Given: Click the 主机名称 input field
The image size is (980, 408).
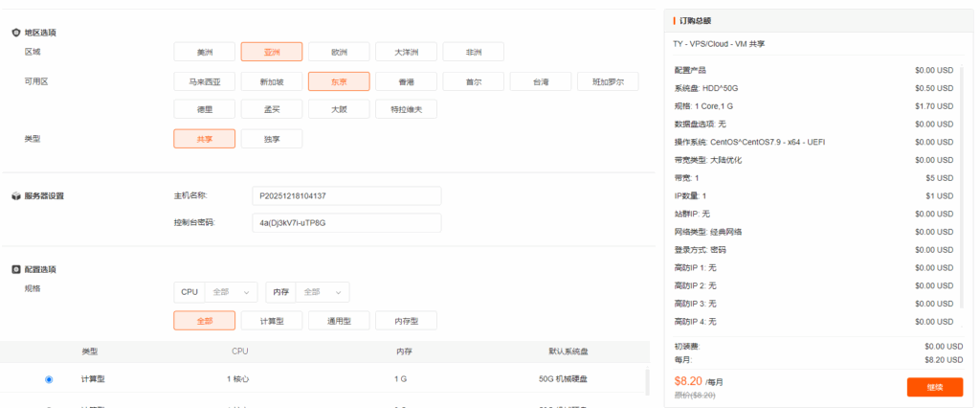Looking at the screenshot, I should 345,195.
